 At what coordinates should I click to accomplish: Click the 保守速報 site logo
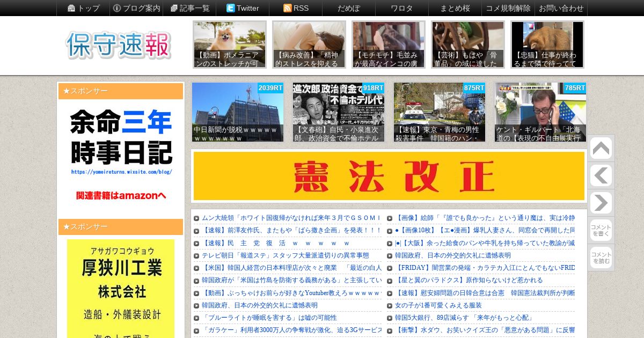(x=119, y=45)
